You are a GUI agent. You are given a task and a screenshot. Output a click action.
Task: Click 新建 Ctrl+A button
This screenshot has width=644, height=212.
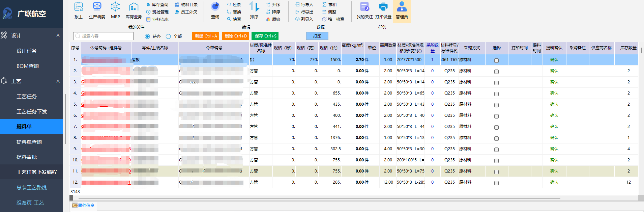coord(206,36)
